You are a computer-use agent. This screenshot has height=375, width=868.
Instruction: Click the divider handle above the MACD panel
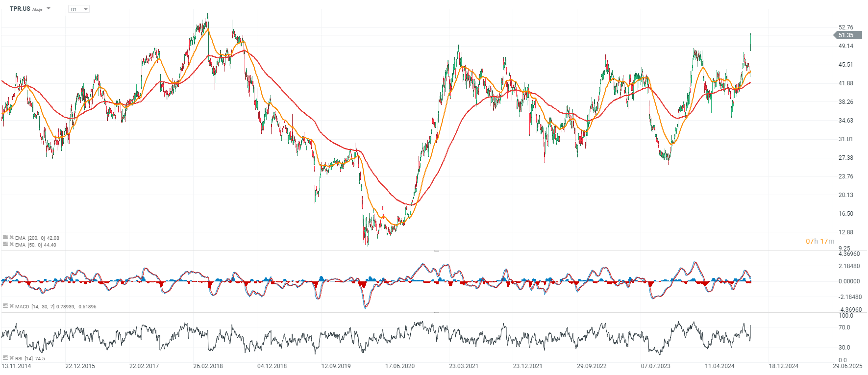point(437,250)
